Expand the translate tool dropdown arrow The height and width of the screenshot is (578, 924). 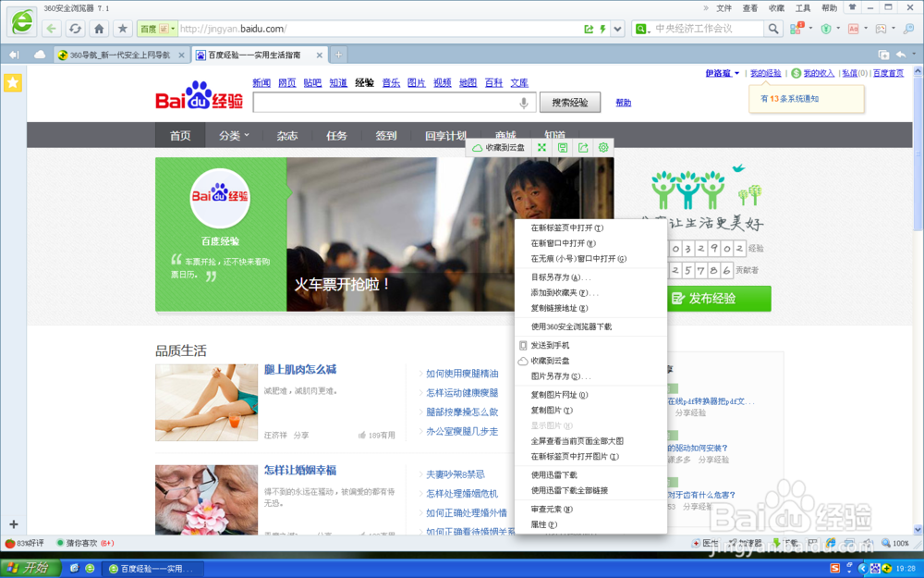coord(866,28)
